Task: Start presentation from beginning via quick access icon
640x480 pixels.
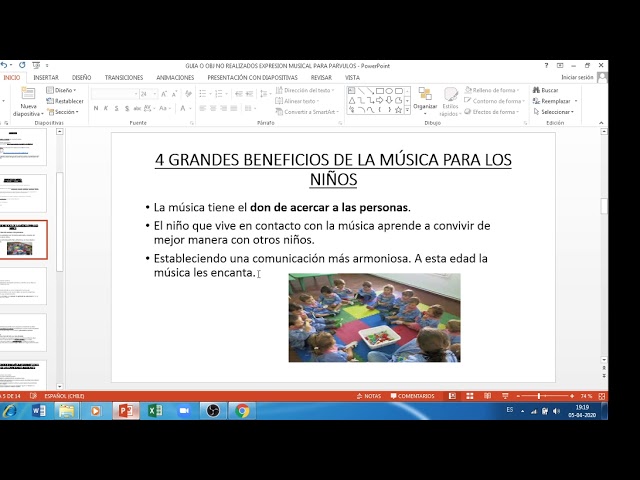Action: coord(36,65)
